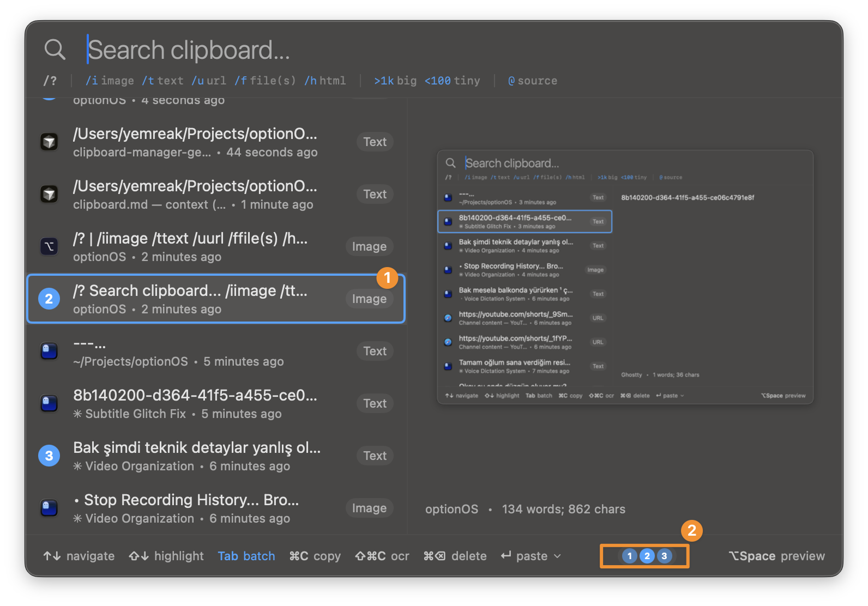Click the screenshot preview thumbnail
The height and width of the screenshot is (606, 868).
click(625, 277)
